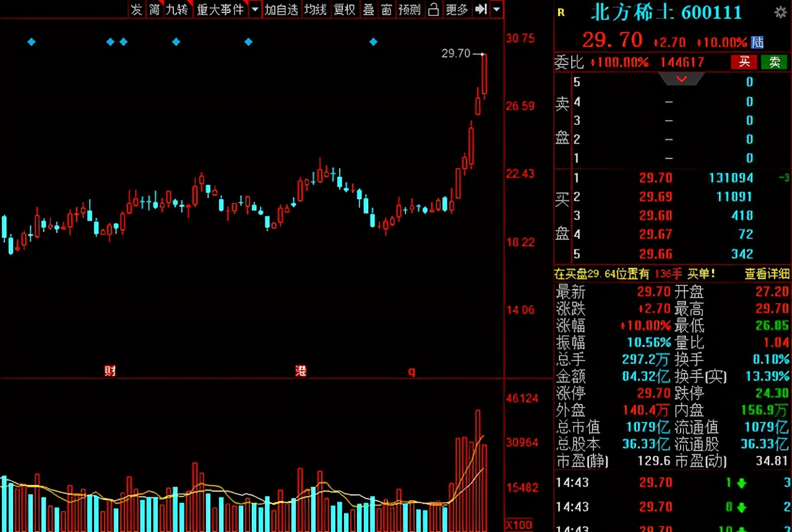
Task: Open the 更多 menu
Action: [457, 9]
